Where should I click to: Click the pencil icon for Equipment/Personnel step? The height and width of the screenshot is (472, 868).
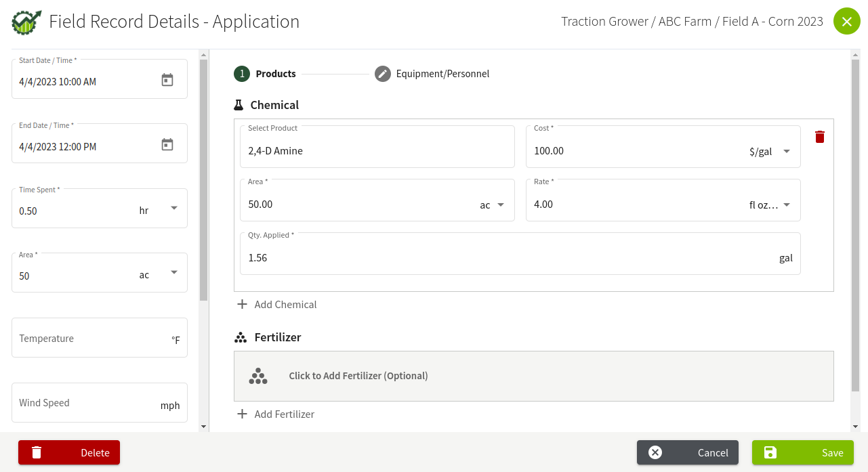pos(383,74)
